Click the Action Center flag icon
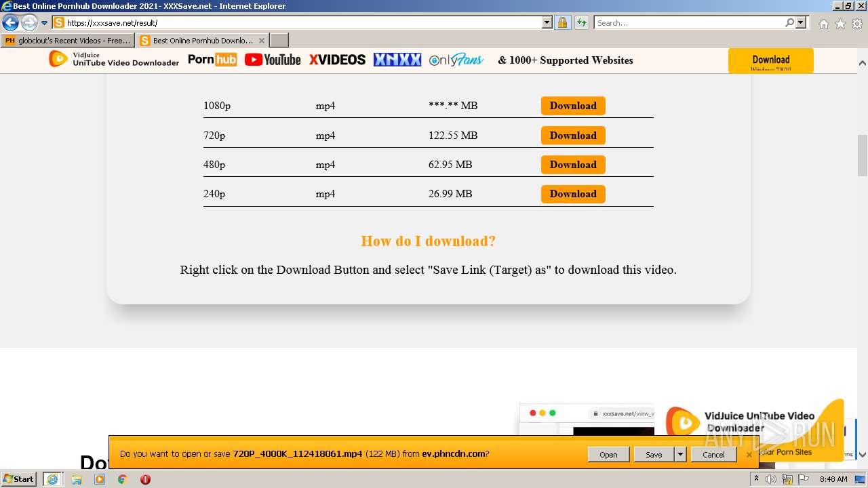The width and height of the screenshot is (868, 488). (x=803, y=479)
